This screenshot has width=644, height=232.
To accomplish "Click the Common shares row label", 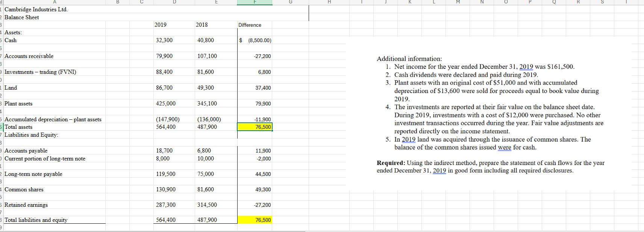I will [x=24, y=189].
